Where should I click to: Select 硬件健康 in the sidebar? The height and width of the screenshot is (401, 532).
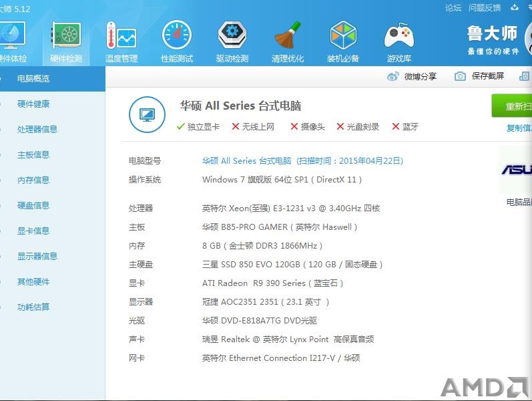[33, 104]
